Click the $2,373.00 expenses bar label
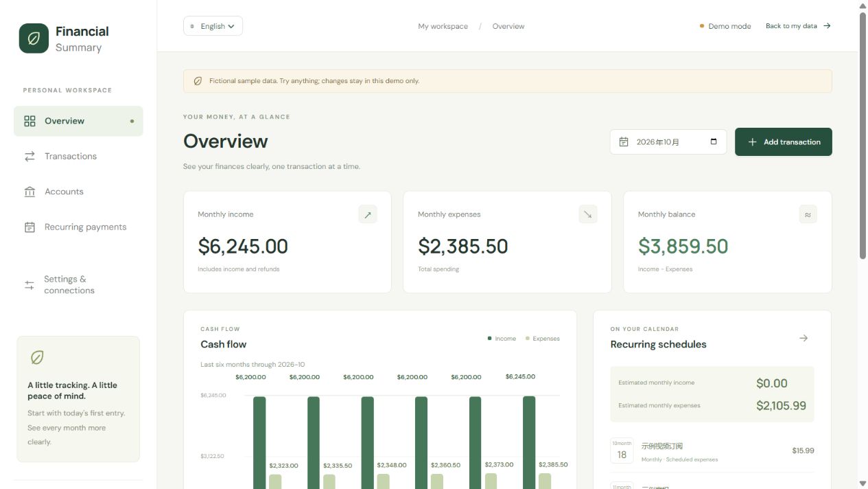The height and width of the screenshot is (489, 868). click(x=499, y=464)
